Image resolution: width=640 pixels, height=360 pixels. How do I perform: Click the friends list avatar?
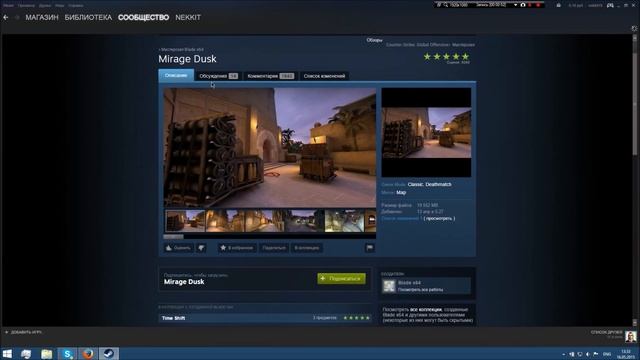point(631,336)
